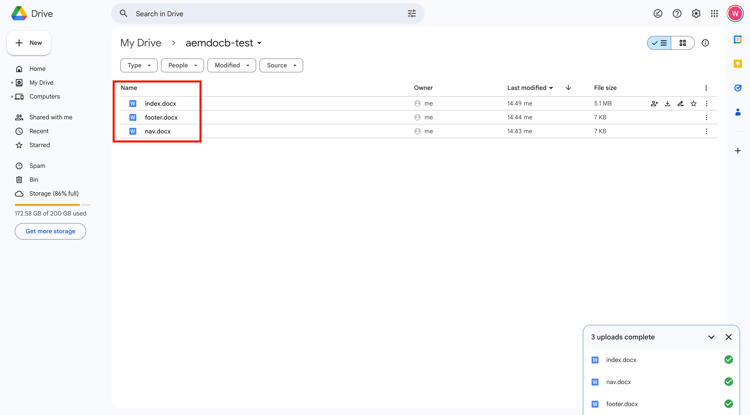Share index.docx with the share icon
This screenshot has height=415, width=750.
[654, 103]
